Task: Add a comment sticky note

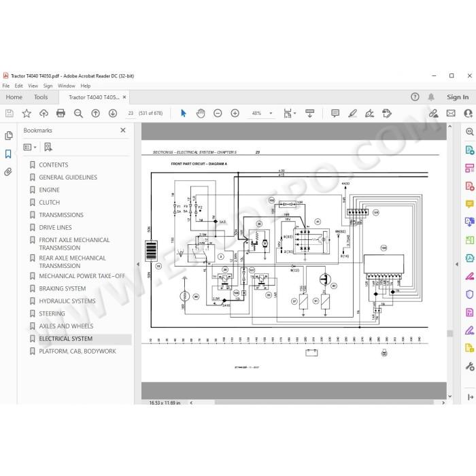Action: [x=335, y=114]
